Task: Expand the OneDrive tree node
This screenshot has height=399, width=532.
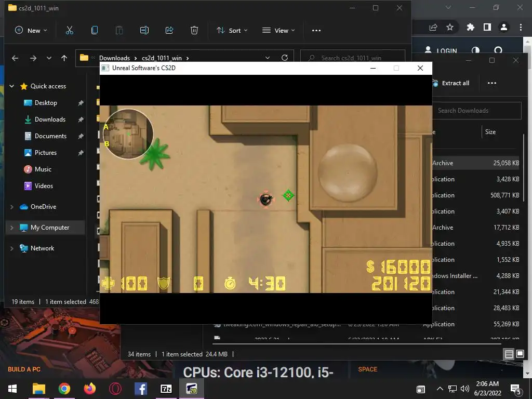Action: pyautogui.click(x=11, y=207)
